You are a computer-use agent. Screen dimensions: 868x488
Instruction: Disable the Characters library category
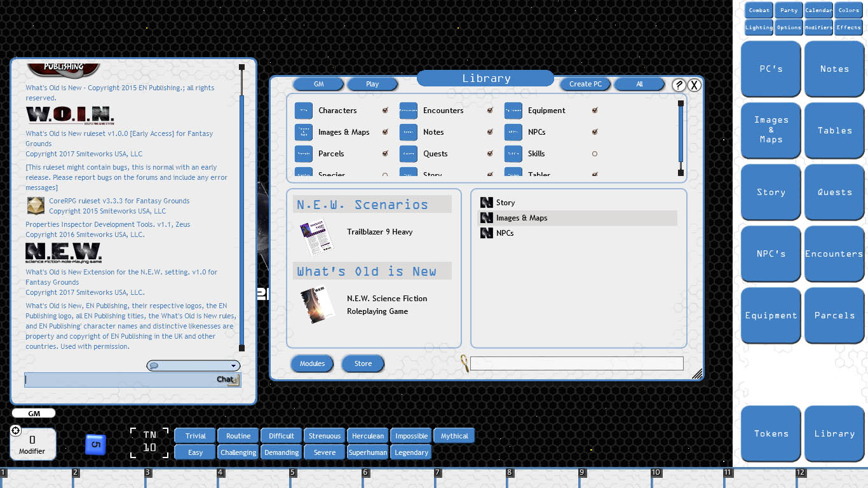[385, 110]
